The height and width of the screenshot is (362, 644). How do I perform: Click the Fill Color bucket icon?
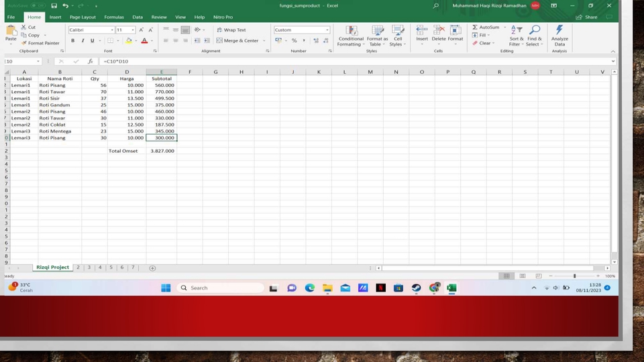[129, 41]
